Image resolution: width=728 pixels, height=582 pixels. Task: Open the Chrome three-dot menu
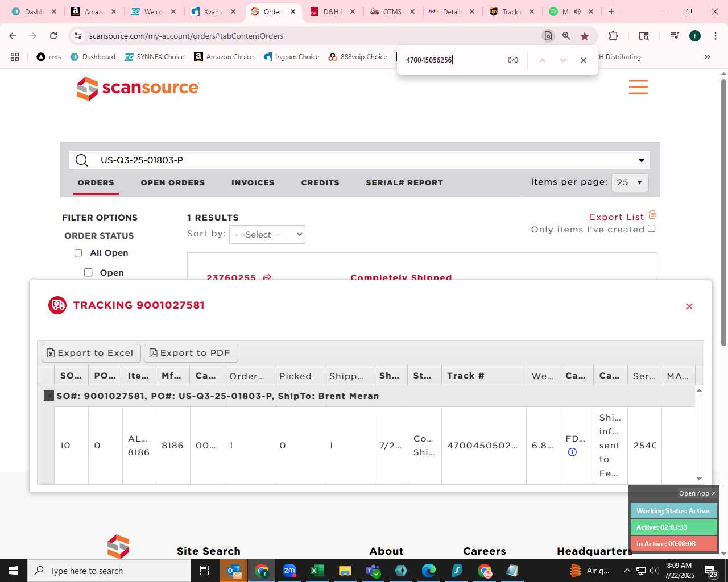pyautogui.click(x=714, y=36)
